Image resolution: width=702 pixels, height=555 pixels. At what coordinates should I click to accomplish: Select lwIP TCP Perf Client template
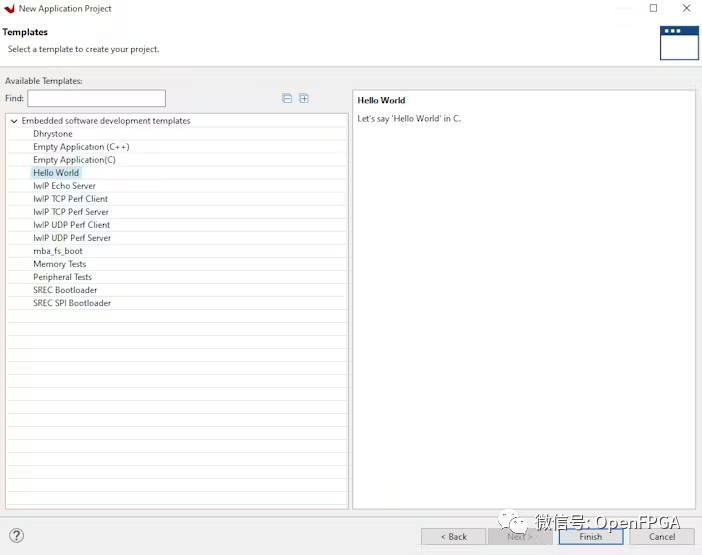pos(70,199)
